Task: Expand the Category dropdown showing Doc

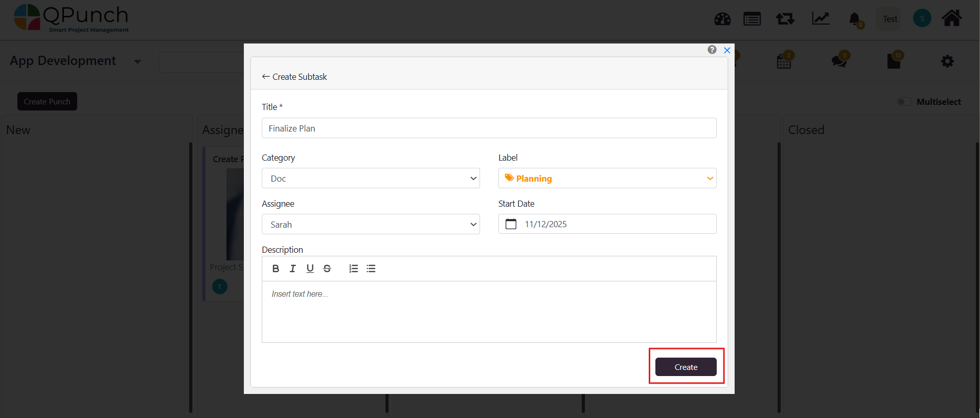Action: 371,179
